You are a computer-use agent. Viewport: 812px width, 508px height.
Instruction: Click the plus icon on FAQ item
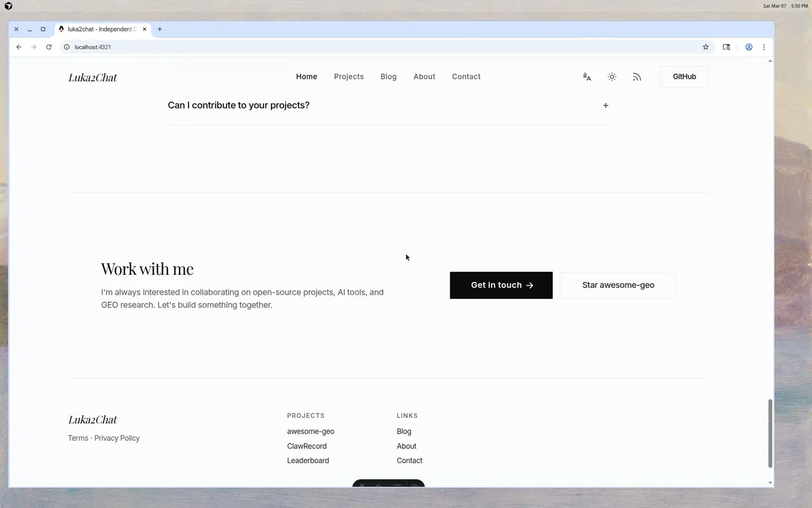(605, 105)
